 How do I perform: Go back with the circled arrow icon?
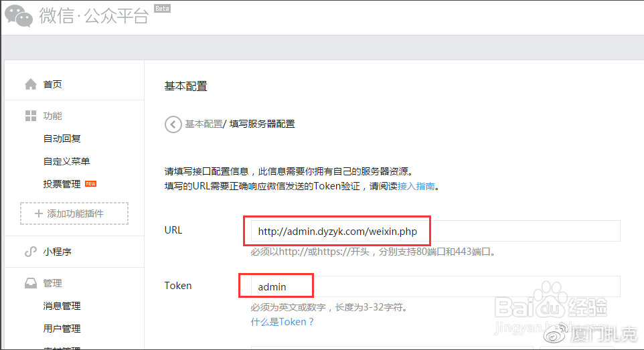[173, 124]
